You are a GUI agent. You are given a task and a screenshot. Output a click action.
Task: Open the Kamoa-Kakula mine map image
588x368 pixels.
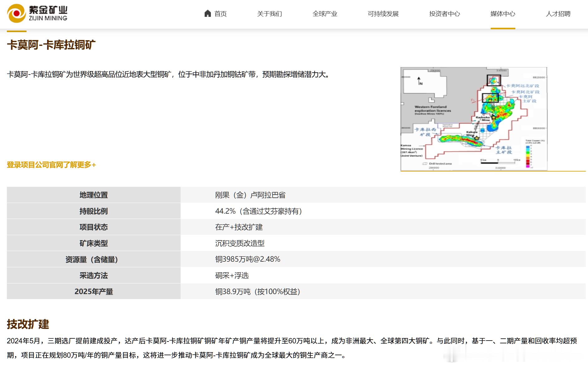click(474, 119)
